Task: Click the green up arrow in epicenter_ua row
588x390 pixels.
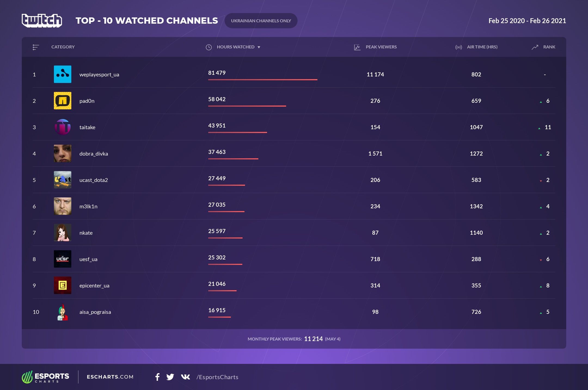Action: point(541,287)
